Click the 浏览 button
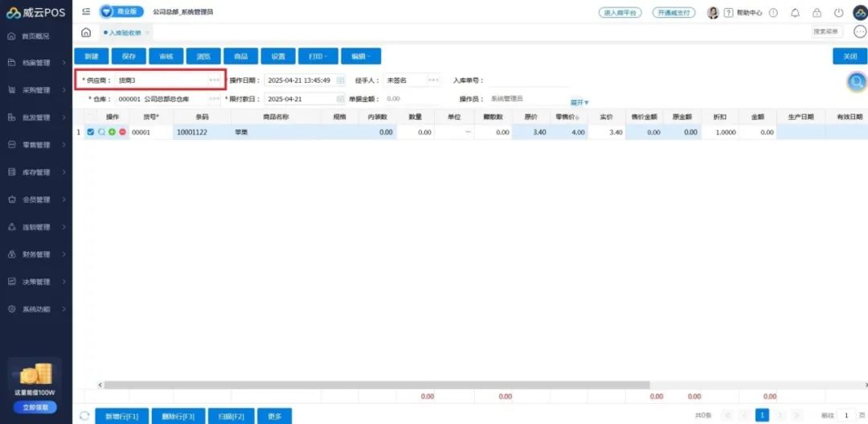The height and width of the screenshot is (424, 868). [203, 56]
